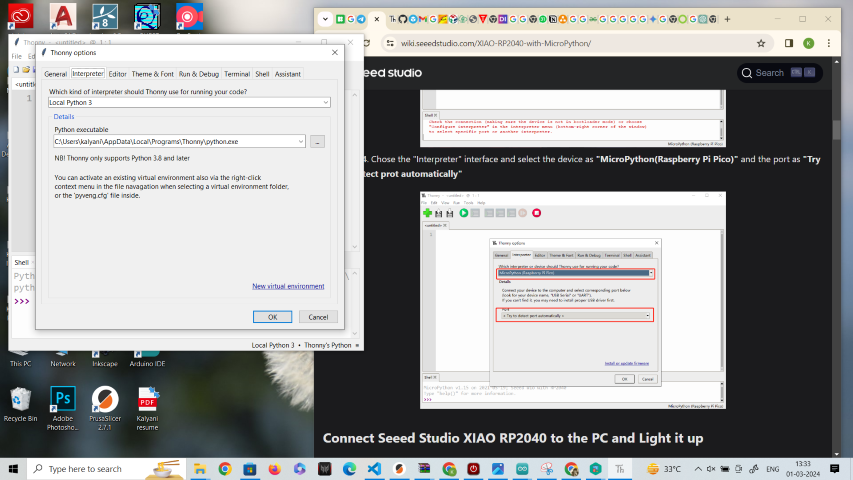Viewport: 853px width, 480px height.
Task: Open Chrome three-dot menu
Action: pyautogui.click(x=829, y=44)
